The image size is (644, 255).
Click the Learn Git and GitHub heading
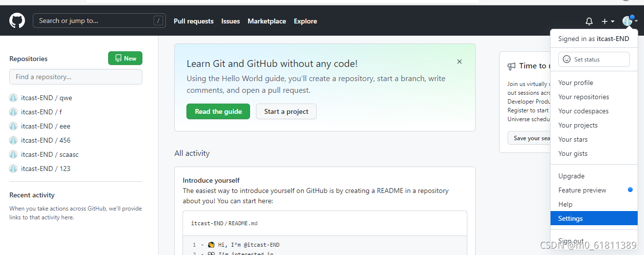click(x=272, y=64)
